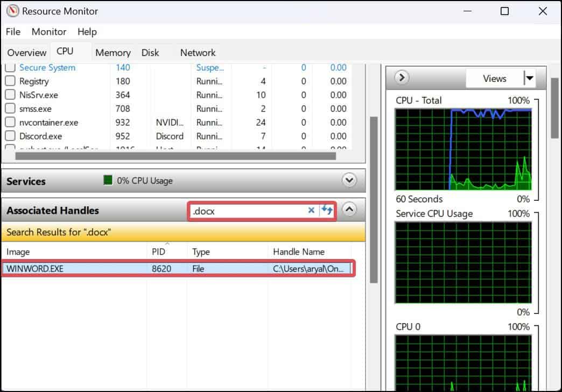Click the graphs pane vertical scrollbar
The width and height of the screenshot is (562, 392).
[x=555, y=108]
